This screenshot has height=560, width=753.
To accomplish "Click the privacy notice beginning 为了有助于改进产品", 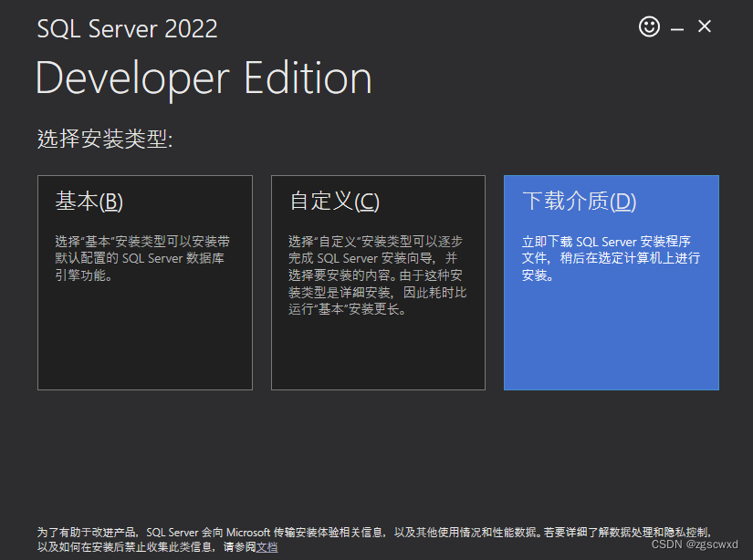I will click(x=374, y=539).
